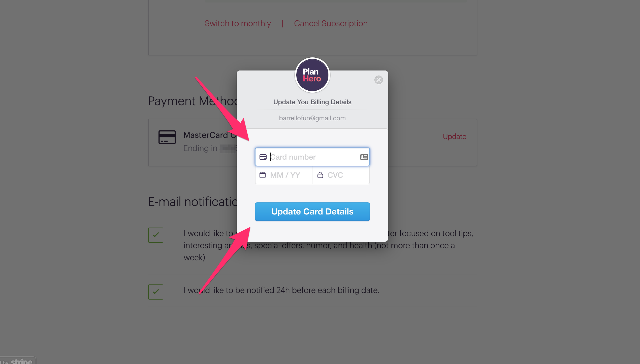Click the MM / YY expiry field
Image resolution: width=640 pixels, height=364 pixels.
click(x=284, y=175)
